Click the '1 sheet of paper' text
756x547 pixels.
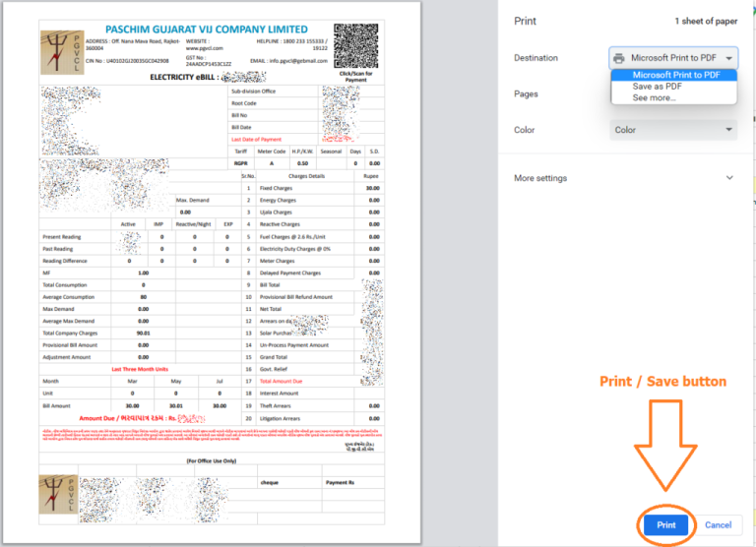[x=706, y=22]
